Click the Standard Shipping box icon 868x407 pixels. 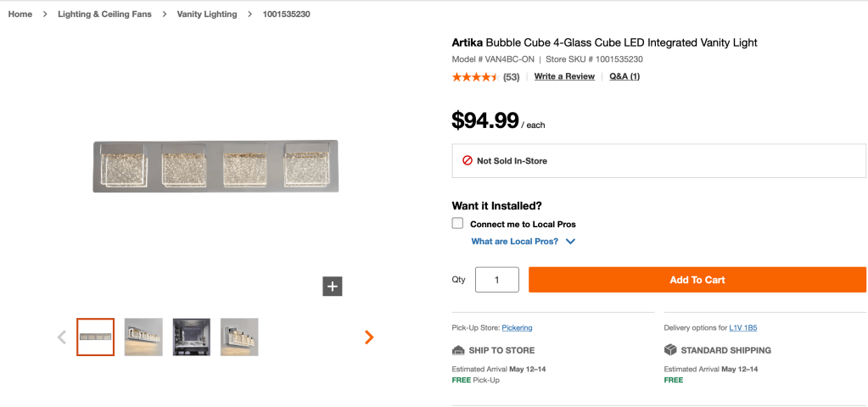pyautogui.click(x=670, y=350)
